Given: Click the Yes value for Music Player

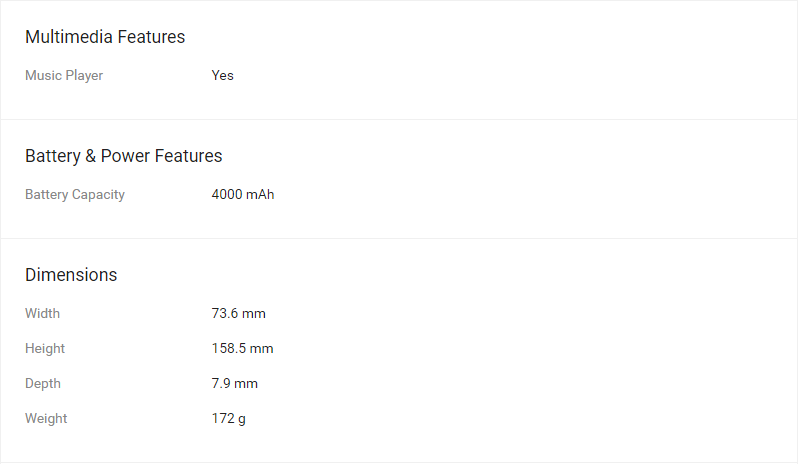Looking at the screenshot, I should coord(223,75).
